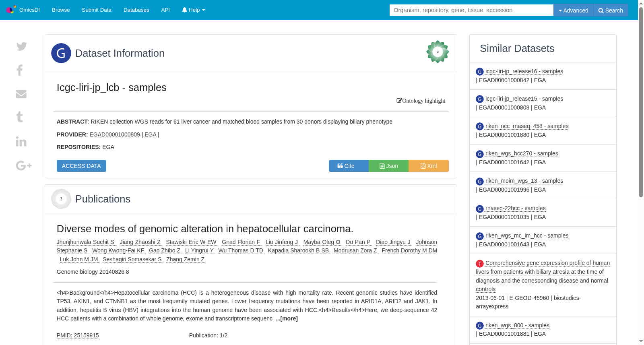Open icgc-liri-jp_release15 - samples dataset

click(x=524, y=99)
